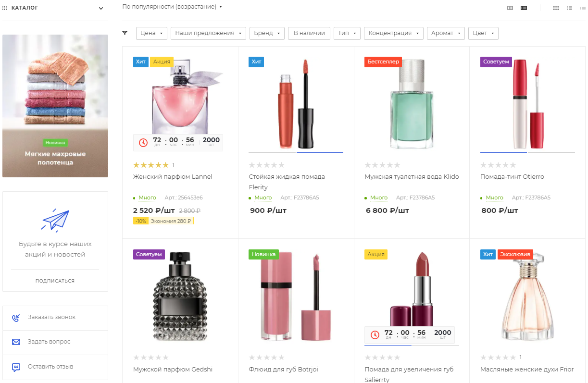Open 'Мужская туалетная вода Klido' link

click(412, 177)
